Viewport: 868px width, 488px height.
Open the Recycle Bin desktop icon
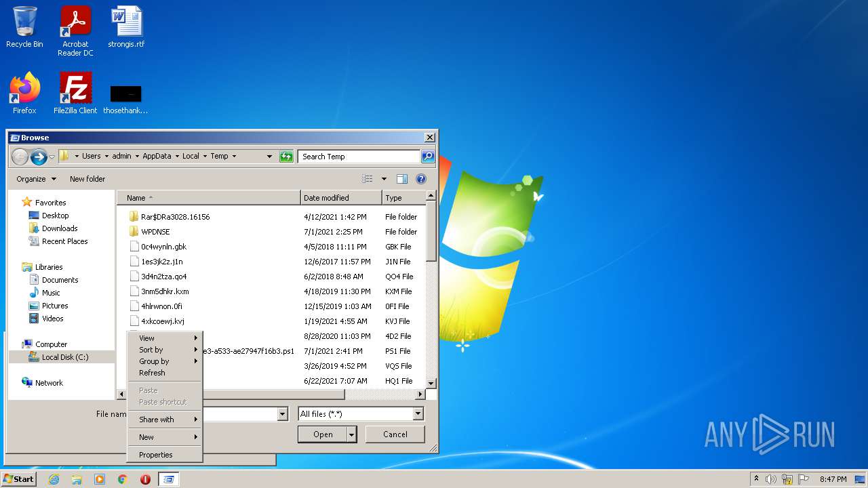coord(24,27)
